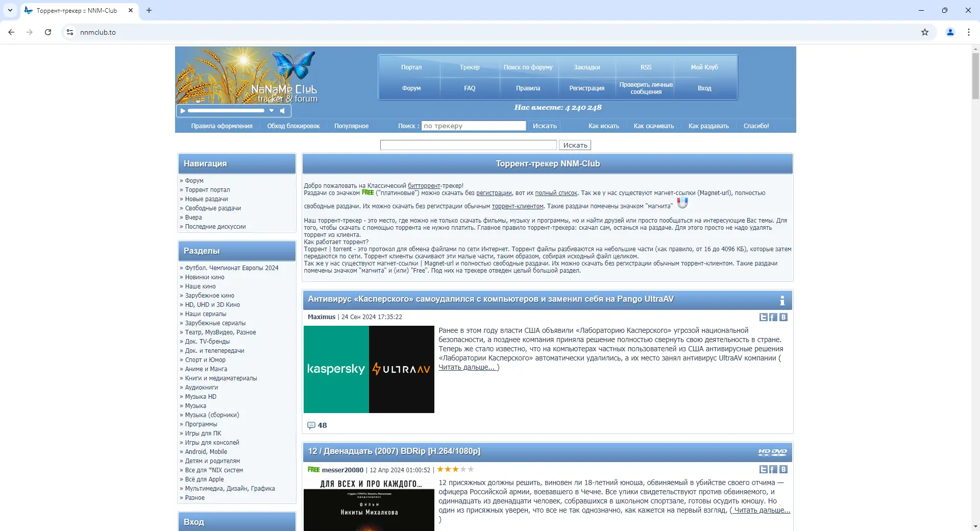The width and height of the screenshot is (980, 531).
Task: Open Популярное link
Action: (352, 126)
